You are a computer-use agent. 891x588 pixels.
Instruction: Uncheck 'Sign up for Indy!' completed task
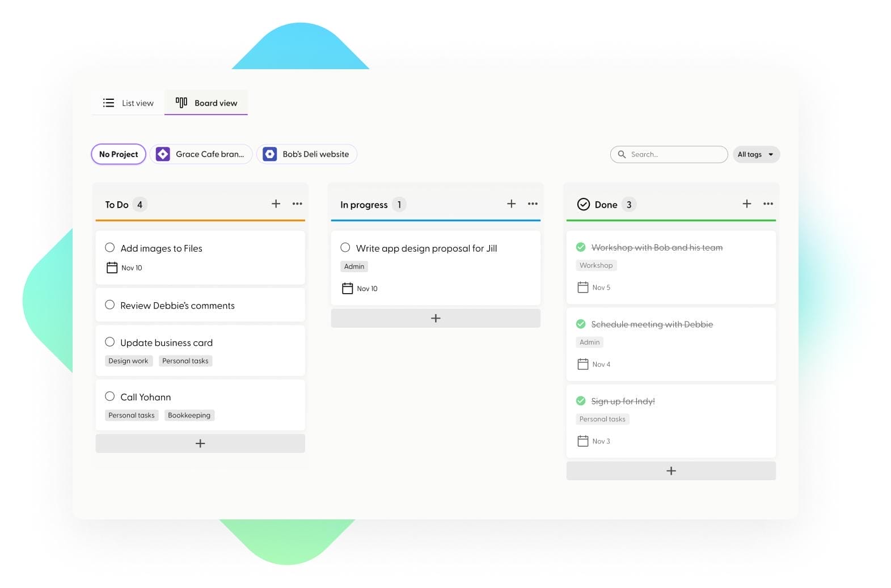581,401
